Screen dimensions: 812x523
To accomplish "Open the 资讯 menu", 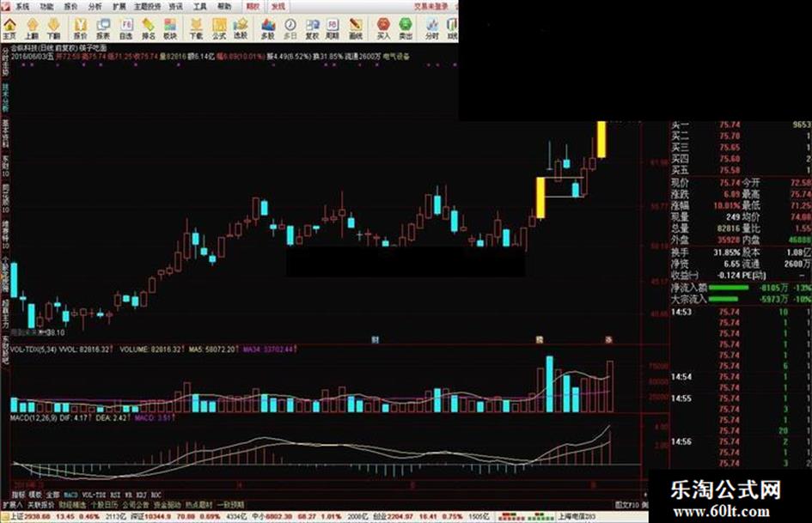I will pyautogui.click(x=176, y=7).
